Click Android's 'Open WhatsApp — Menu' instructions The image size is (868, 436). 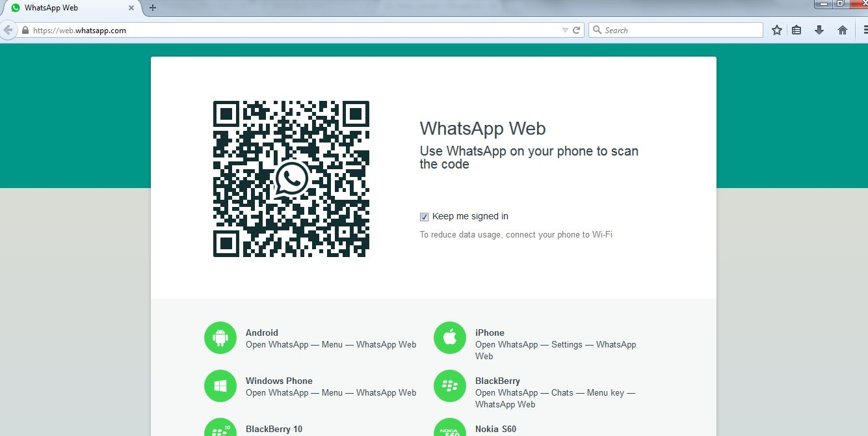(331, 344)
